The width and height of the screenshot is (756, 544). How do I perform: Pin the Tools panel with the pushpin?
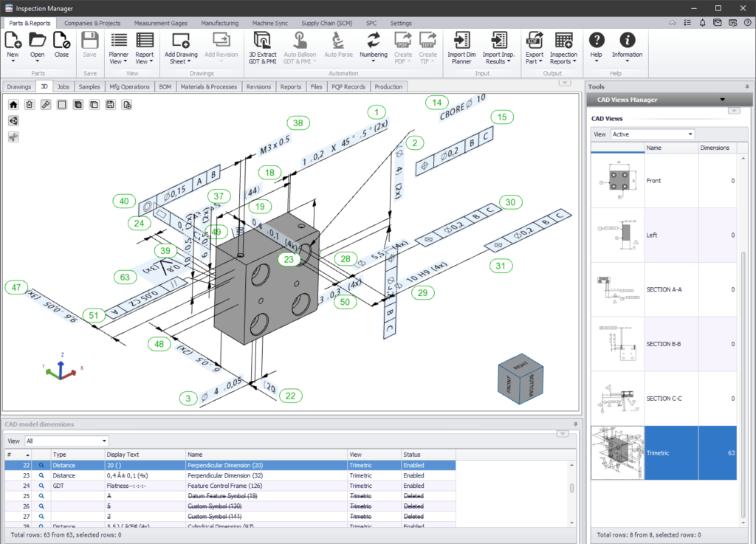(x=747, y=86)
